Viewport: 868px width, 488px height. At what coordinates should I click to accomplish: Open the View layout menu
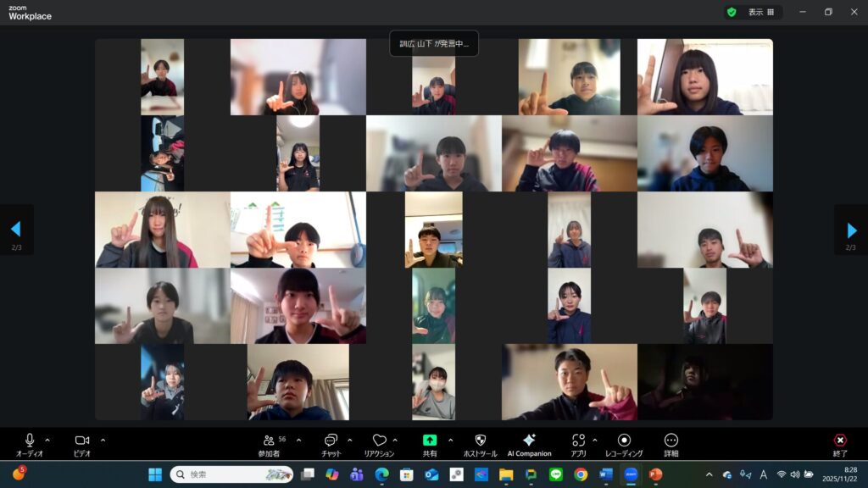[x=760, y=13]
